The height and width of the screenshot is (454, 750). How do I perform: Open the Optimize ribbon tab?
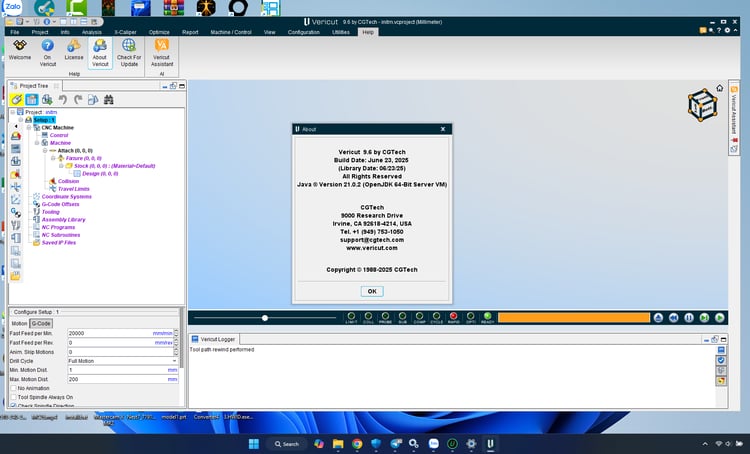159,32
